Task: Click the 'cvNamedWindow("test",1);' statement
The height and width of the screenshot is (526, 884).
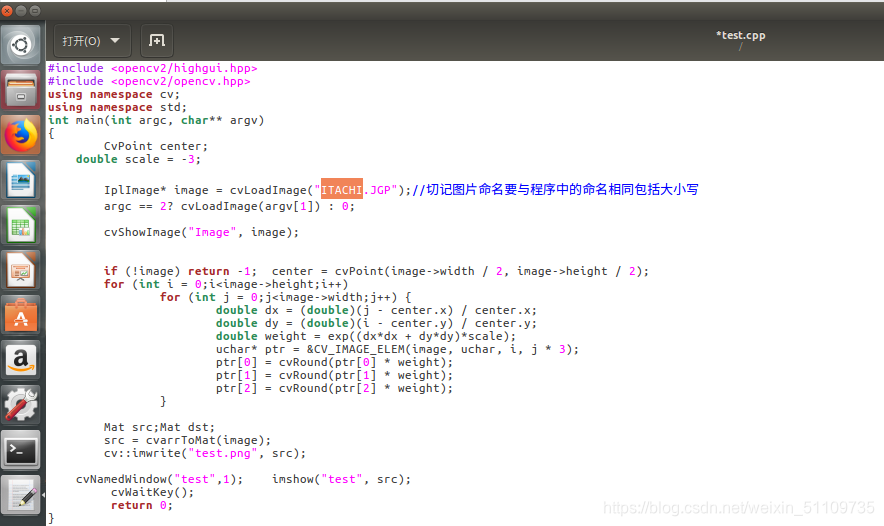Action: point(160,479)
